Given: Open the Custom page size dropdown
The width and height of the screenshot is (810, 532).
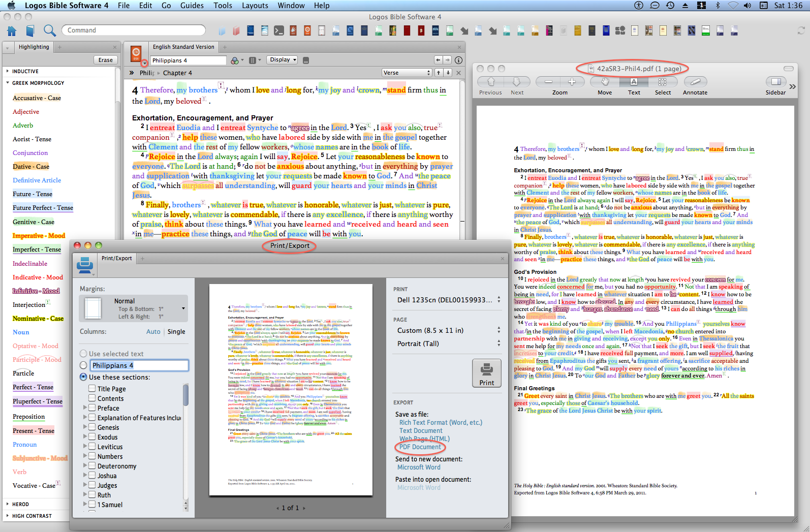Looking at the screenshot, I should coord(449,330).
